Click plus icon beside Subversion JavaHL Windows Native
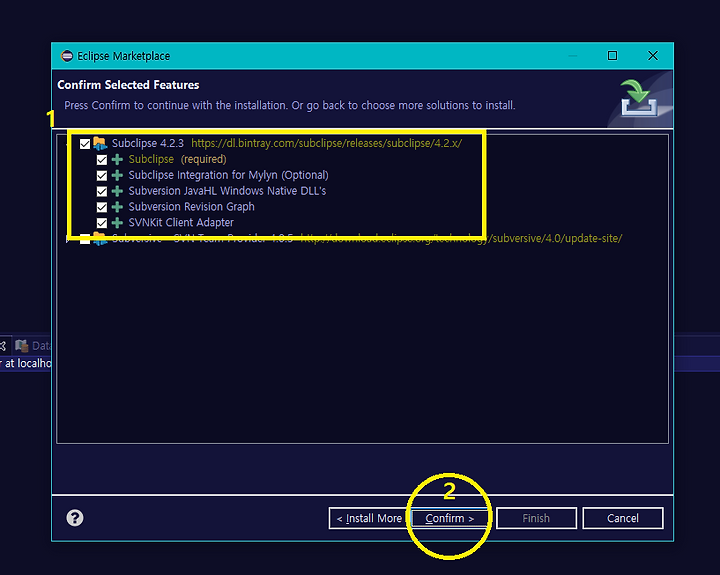This screenshot has width=720, height=575. tap(118, 191)
